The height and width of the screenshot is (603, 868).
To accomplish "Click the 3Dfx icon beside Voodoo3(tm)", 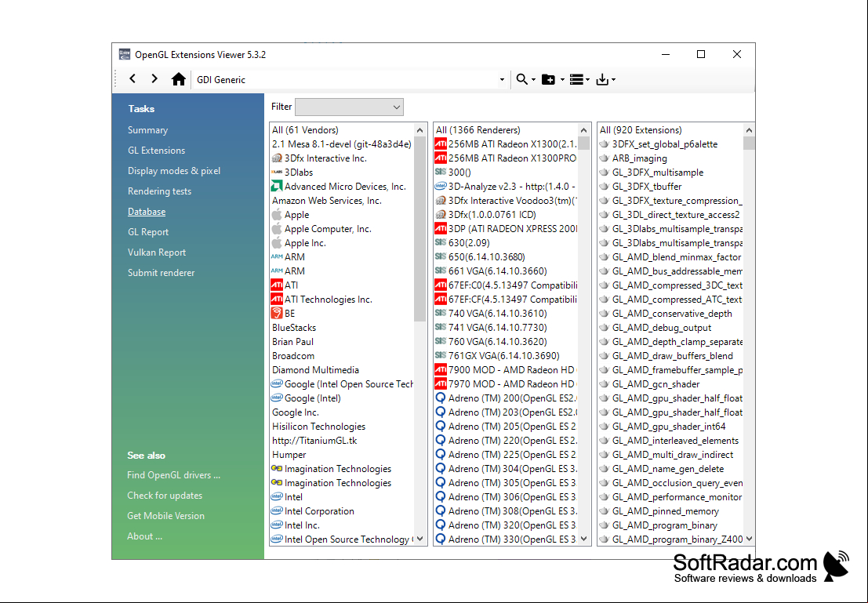I will point(441,201).
